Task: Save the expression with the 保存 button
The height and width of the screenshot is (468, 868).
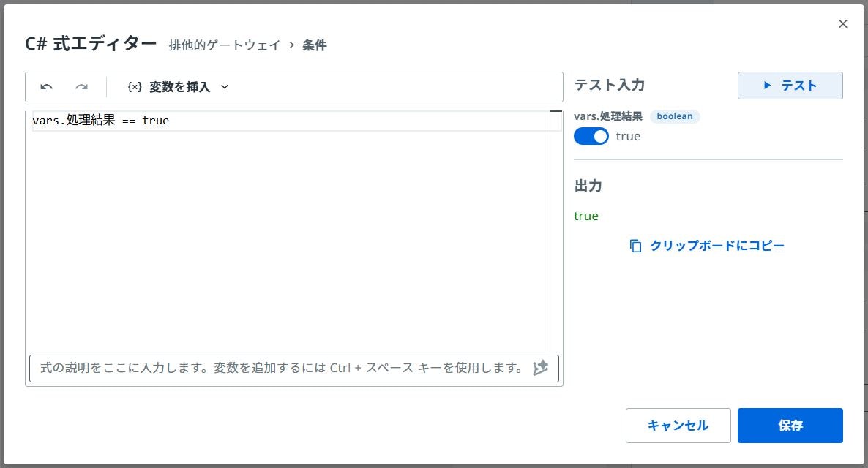Action: [790, 425]
